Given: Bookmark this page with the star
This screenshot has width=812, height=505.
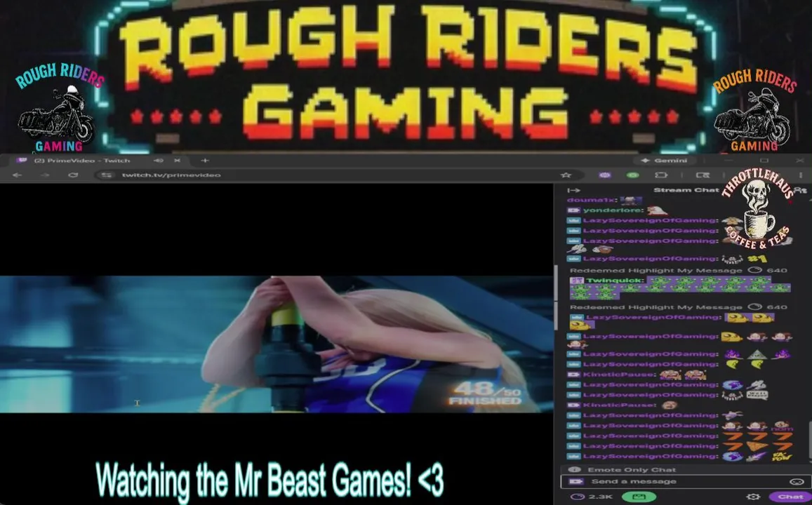Looking at the screenshot, I should [566, 175].
